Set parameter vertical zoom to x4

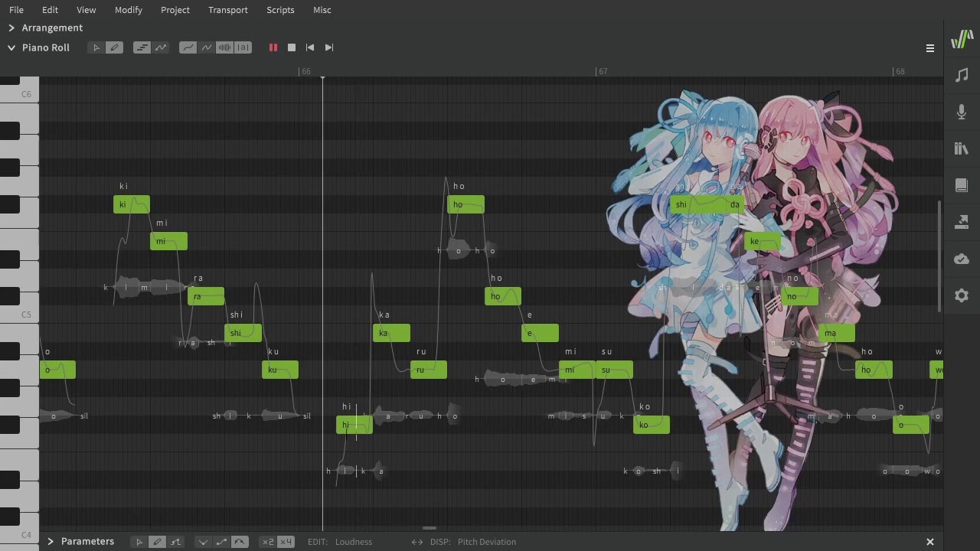[x=286, y=542]
